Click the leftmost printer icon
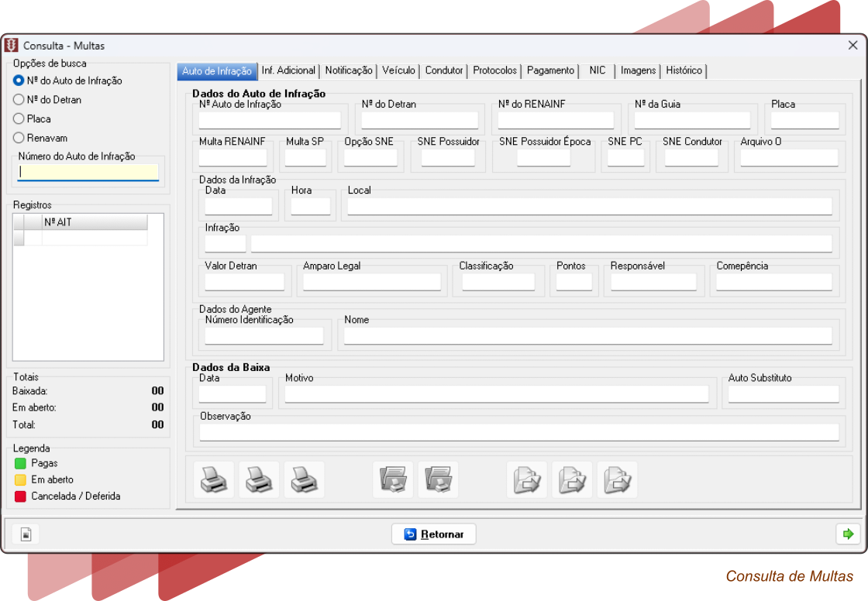The image size is (868, 601). (213, 480)
